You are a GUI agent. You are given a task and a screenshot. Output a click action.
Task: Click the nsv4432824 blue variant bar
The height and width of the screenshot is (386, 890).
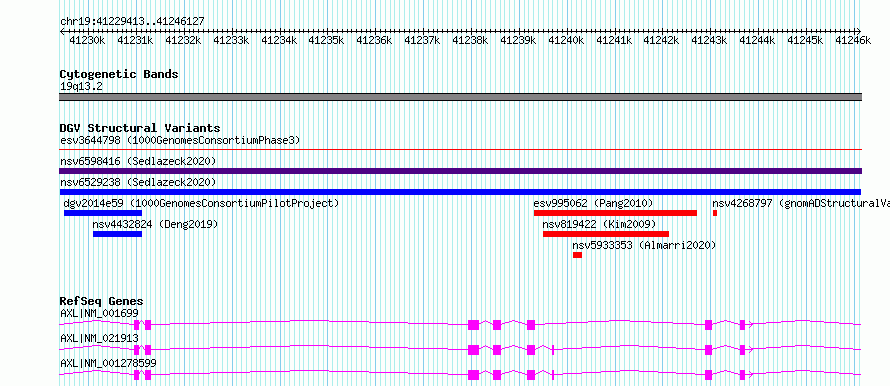pyautogui.click(x=117, y=234)
